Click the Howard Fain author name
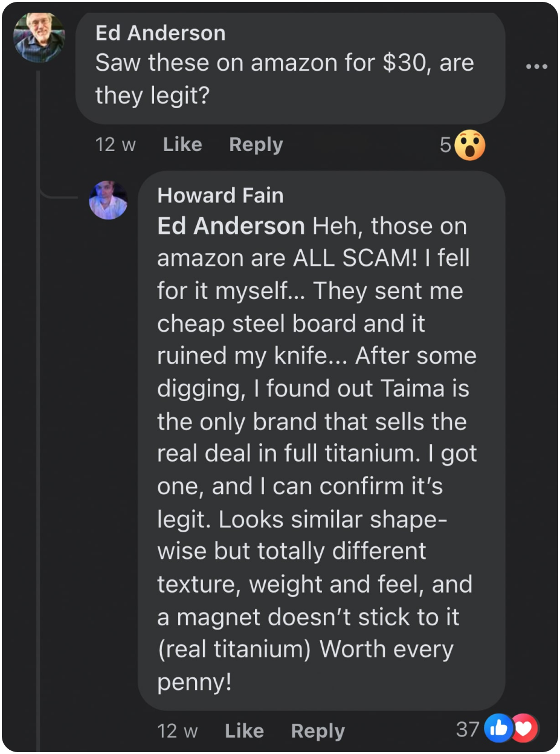Viewport: 560px width, 754px height. (x=220, y=195)
